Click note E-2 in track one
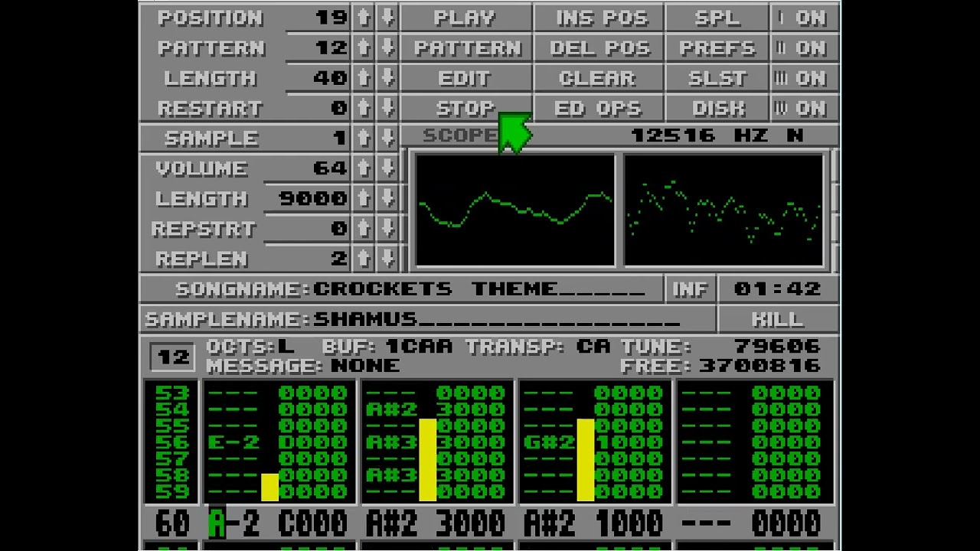Screen dimensions: 980x551 [x=234, y=442]
